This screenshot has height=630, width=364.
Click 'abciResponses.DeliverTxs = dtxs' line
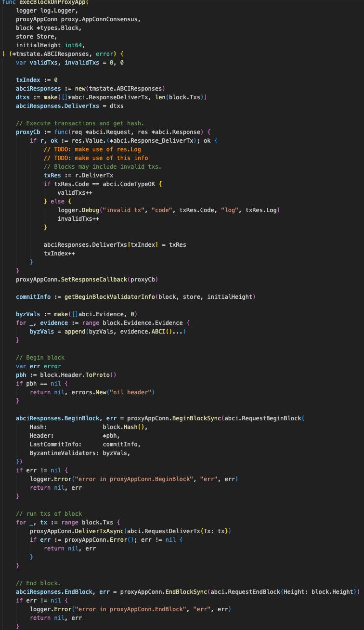[69, 106]
